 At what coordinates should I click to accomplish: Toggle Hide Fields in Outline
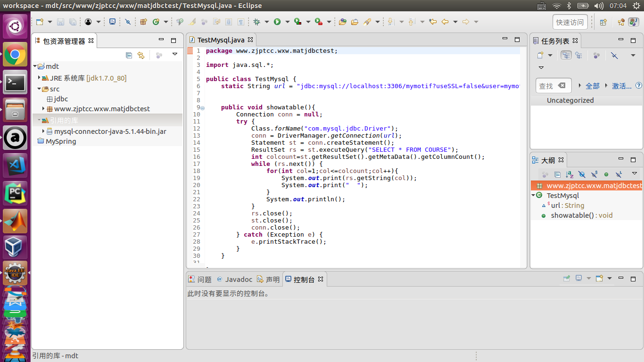tap(582, 174)
